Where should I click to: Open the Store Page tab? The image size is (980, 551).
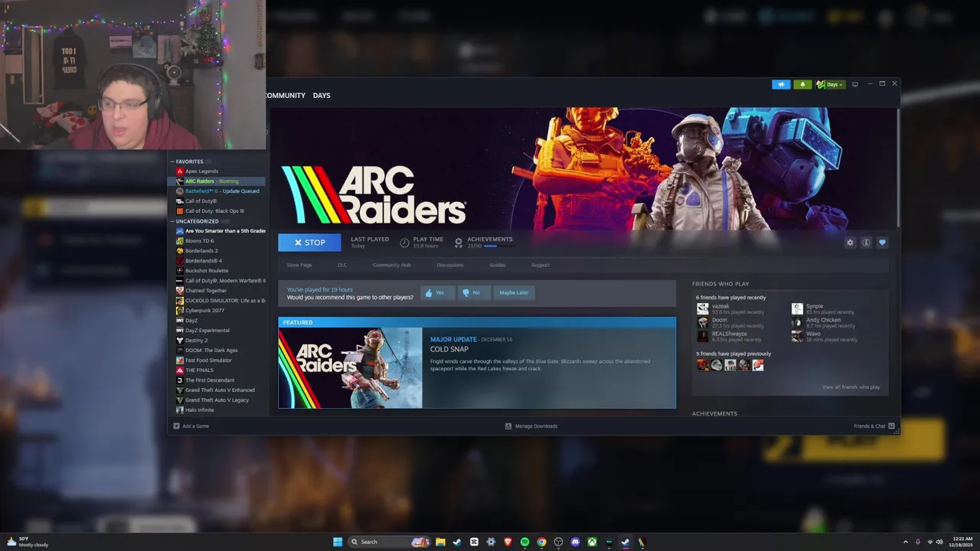click(x=299, y=265)
